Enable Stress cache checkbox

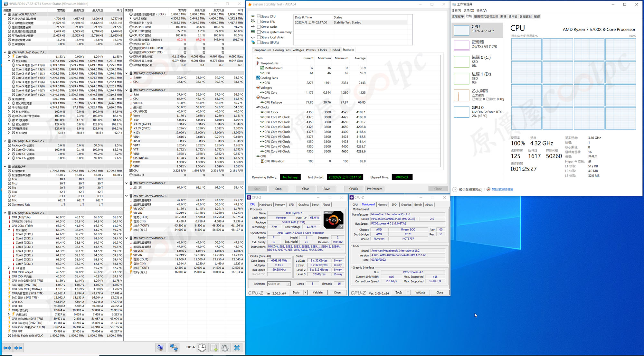pyautogui.click(x=259, y=27)
